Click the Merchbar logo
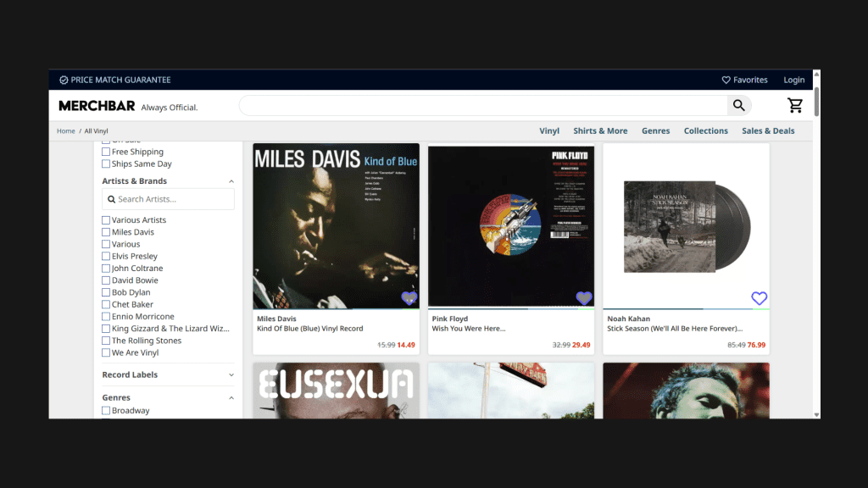This screenshot has height=488, width=868. pyautogui.click(x=96, y=107)
